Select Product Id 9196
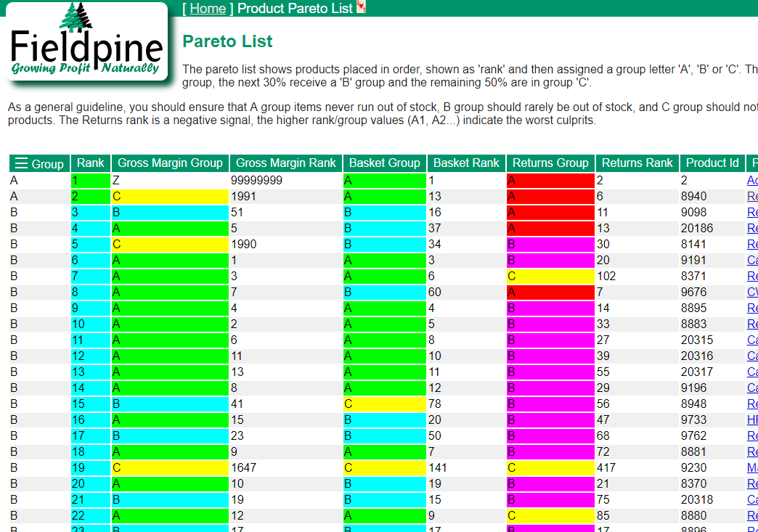The height and width of the screenshot is (532, 758). coord(693,388)
